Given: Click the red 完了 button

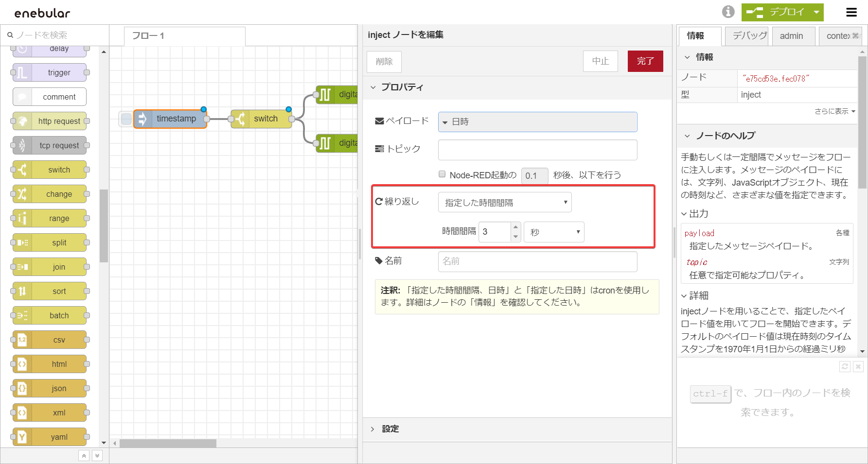Looking at the screenshot, I should [645, 61].
